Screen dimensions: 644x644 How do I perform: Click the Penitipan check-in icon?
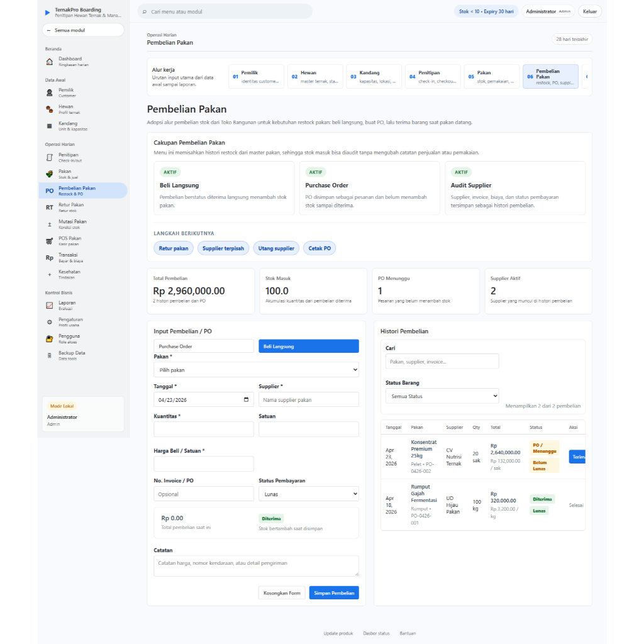[x=49, y=158]
